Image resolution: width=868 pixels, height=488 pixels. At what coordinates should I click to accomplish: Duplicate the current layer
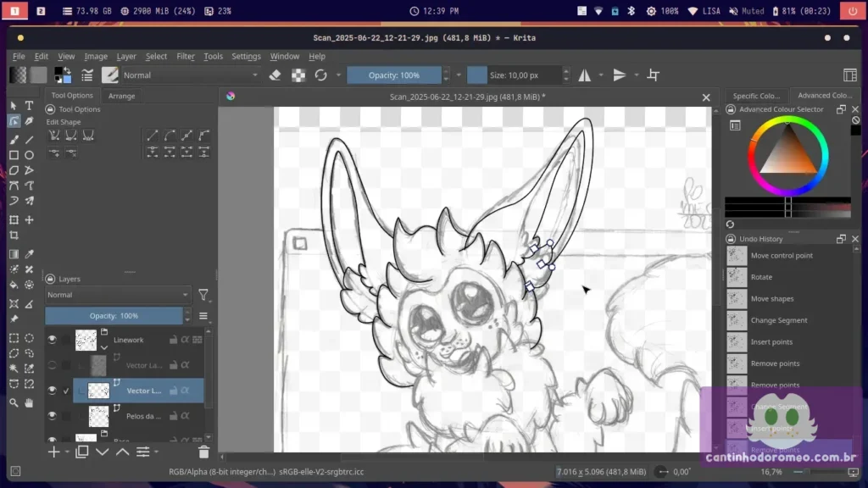(82, 452)
